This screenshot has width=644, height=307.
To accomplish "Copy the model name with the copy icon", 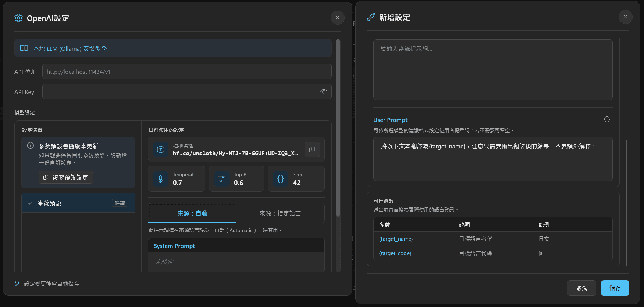I will click(x=312, y=149).
